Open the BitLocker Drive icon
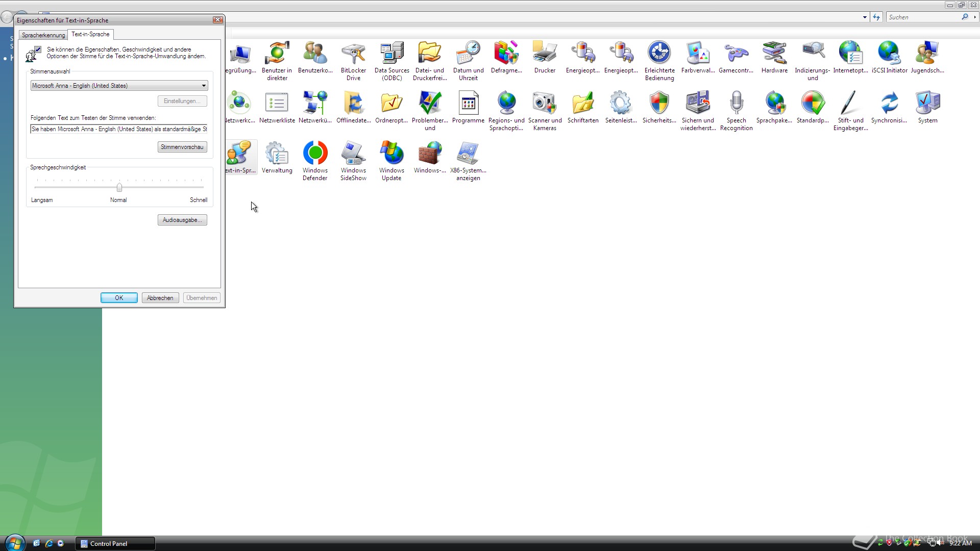This screenshot has height=551, width=980. [353, 61]
